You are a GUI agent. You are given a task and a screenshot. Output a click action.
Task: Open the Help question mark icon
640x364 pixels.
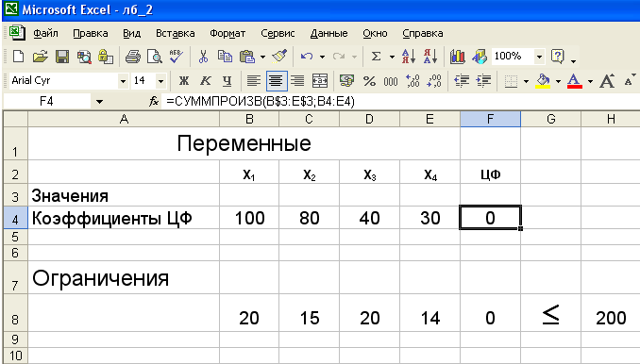557,57
